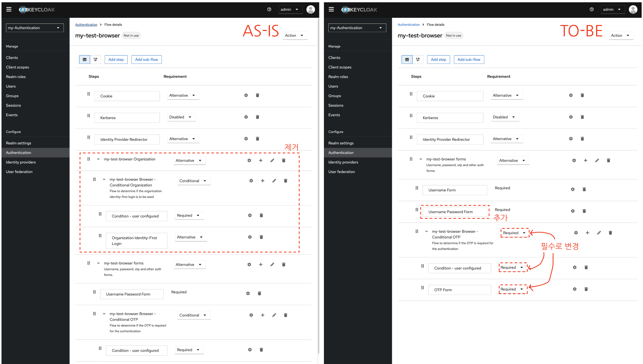Collapse my-test-browser Organization sub-flow
Image resolution: width=643 pixels, height=364 pixels.
click(x=98, y=159)
